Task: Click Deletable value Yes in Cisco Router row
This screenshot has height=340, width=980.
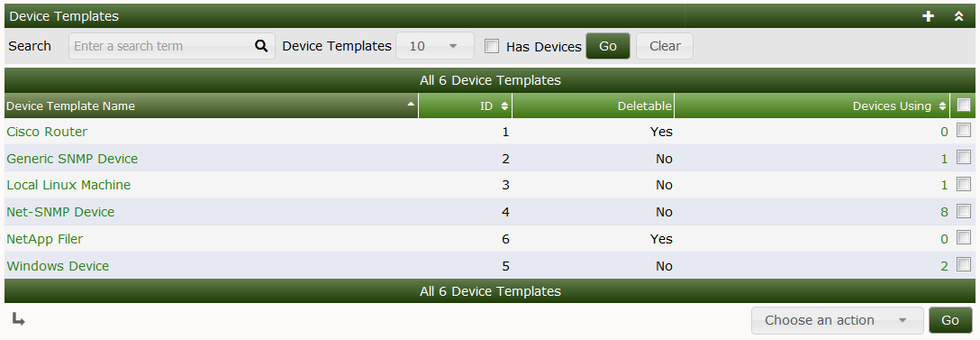Action: [x=661, y=132]
